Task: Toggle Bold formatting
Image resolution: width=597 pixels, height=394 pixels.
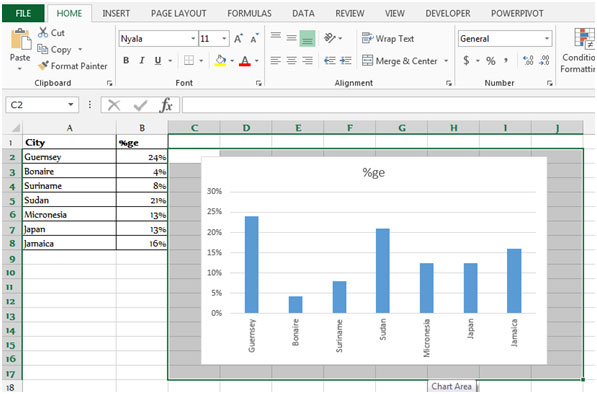Action: point(126,61)
